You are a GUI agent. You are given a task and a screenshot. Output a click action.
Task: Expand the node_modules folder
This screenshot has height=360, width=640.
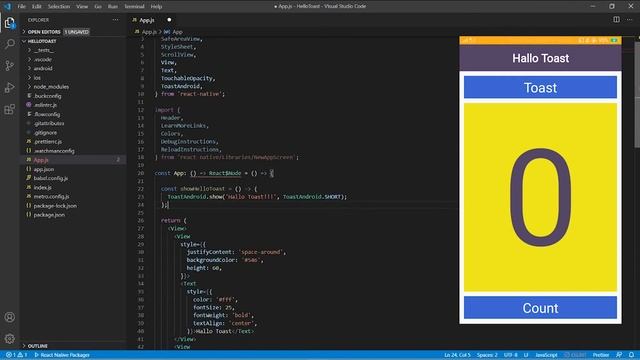pos(51,87)
